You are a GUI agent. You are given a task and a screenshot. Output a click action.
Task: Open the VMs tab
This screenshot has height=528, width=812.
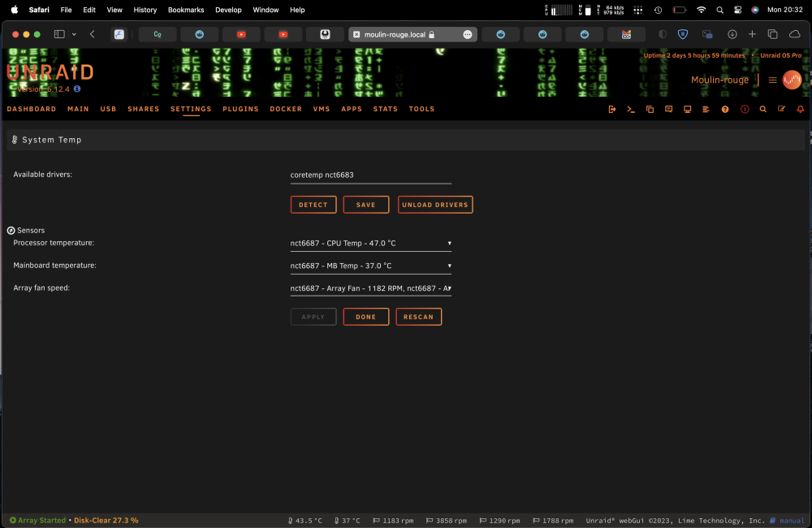322,109
